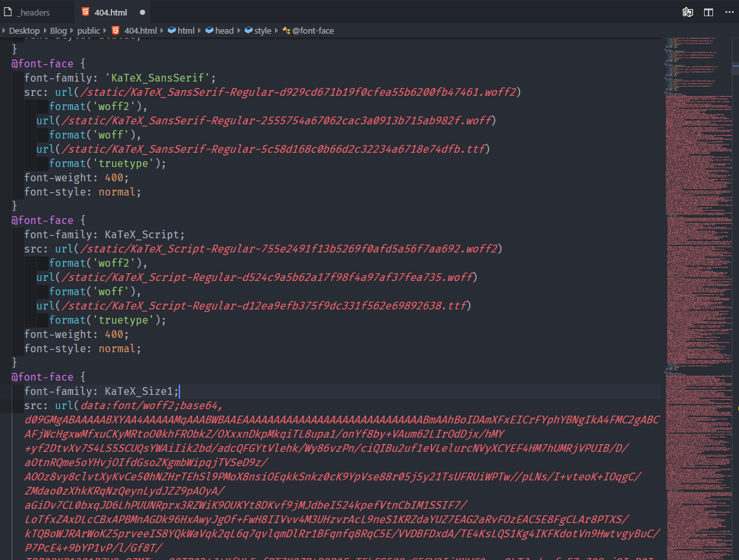739x560 pixels.
Task: Click font-style: normal in the Script block
Action: [82, 348]
